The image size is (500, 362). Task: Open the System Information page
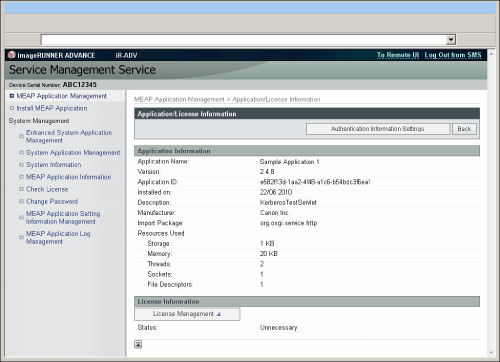[x=54, y=165]
